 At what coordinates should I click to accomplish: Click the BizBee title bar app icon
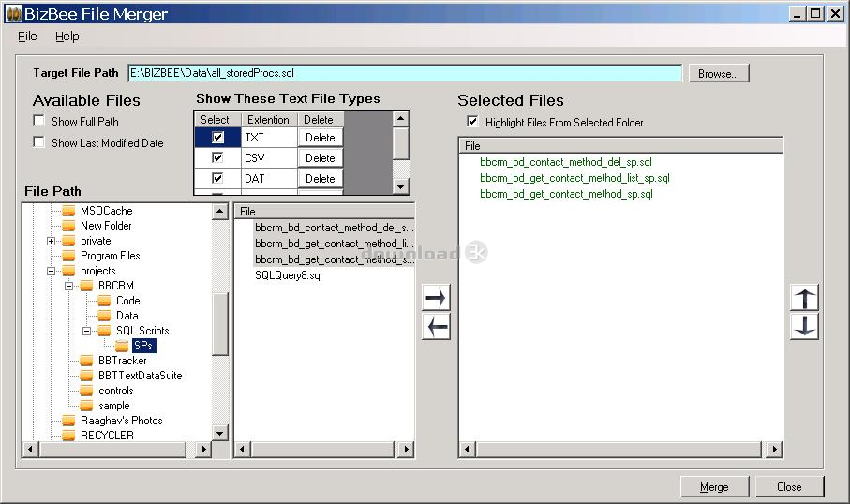click(13, 13)
